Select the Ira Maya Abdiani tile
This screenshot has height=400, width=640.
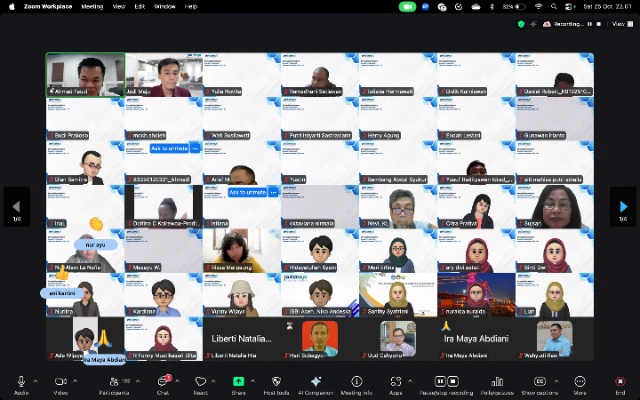476,339
